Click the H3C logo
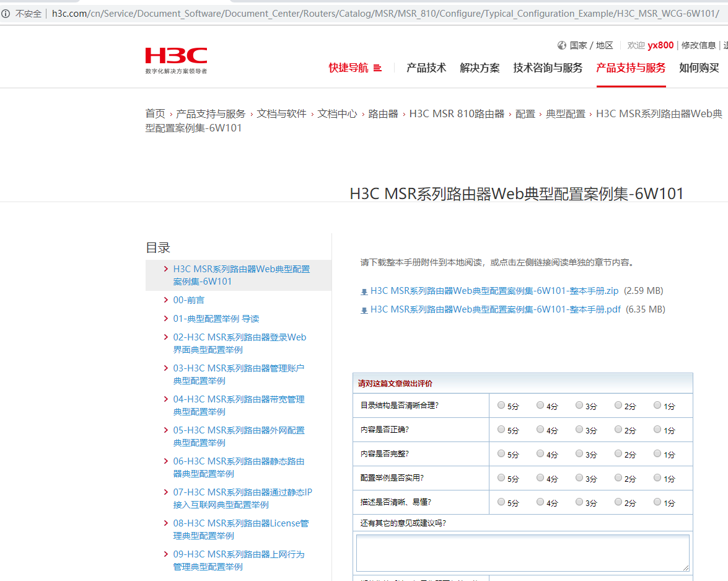 pyautogui.click(x=176, y=60)
